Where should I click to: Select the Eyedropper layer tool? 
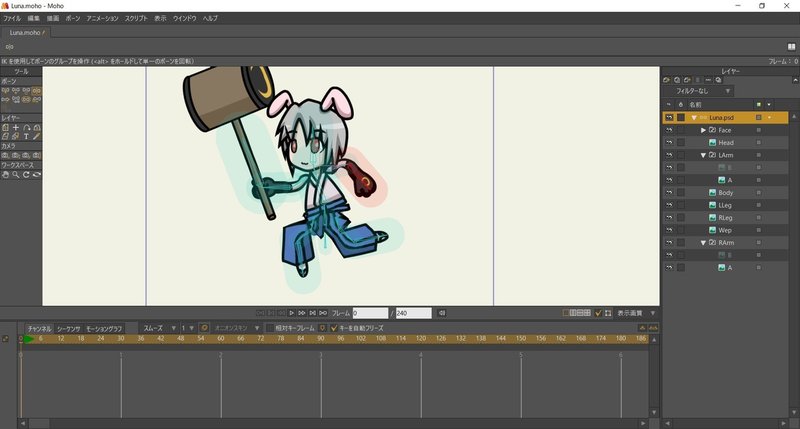coord(36,137)
